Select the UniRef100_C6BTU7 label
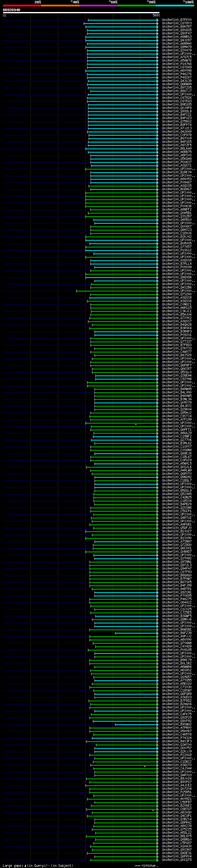197x868 pixels. [176, 809]
